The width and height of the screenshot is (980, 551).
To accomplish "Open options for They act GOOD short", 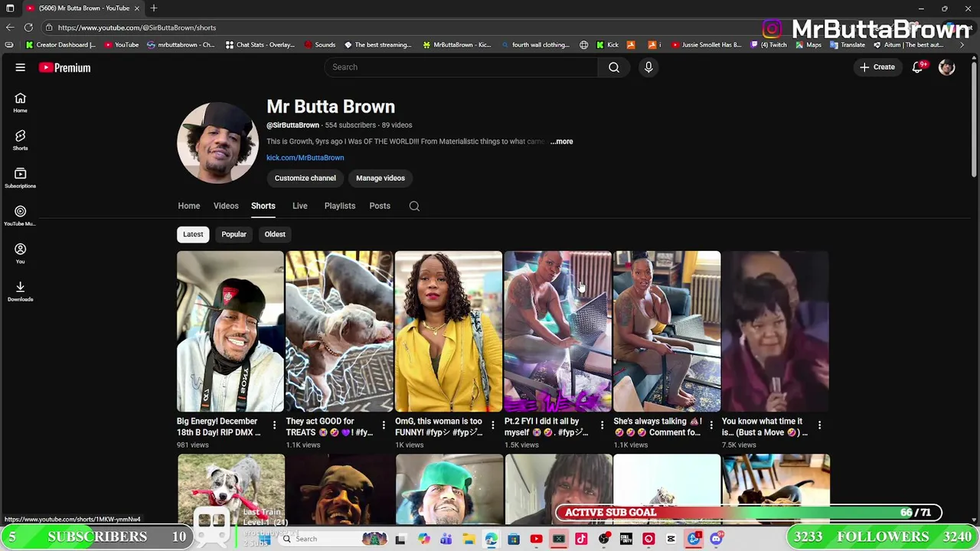I will (384, 425).
